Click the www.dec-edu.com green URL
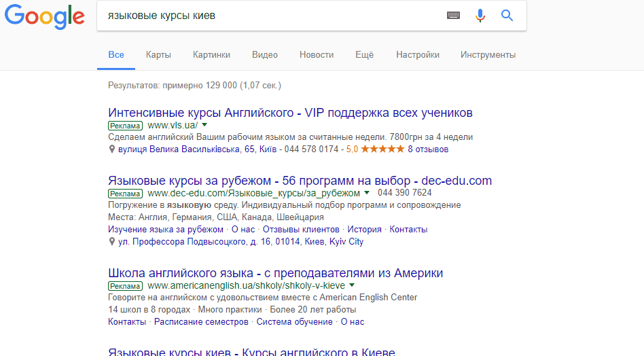 [254, 193]
